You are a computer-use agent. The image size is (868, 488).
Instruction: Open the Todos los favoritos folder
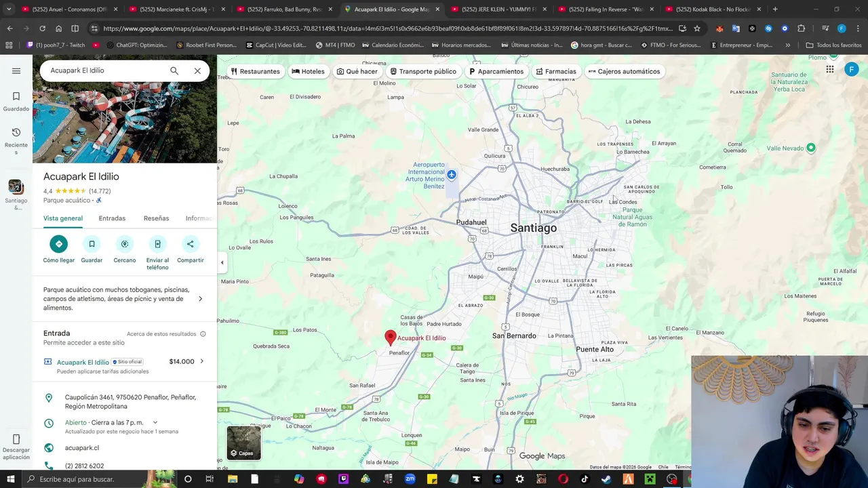(833, 45)
